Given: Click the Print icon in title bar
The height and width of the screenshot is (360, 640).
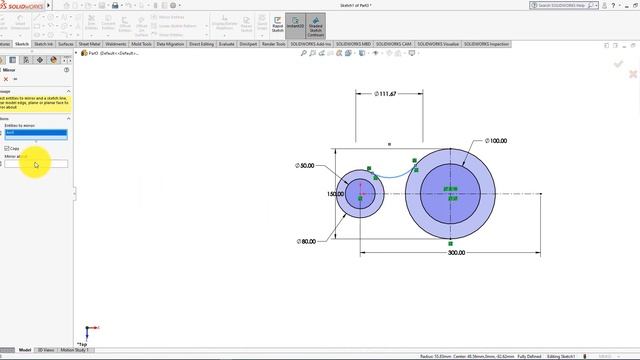Looking at the screenshot, I should [x=115, y=5].
